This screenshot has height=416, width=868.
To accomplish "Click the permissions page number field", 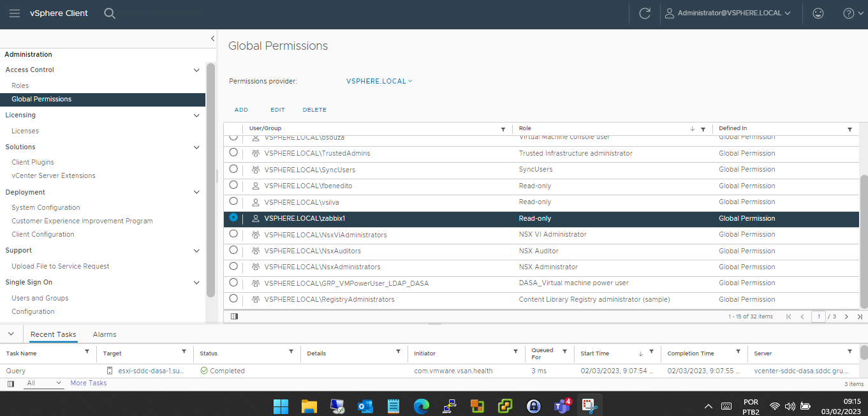I will pos(818,316).
